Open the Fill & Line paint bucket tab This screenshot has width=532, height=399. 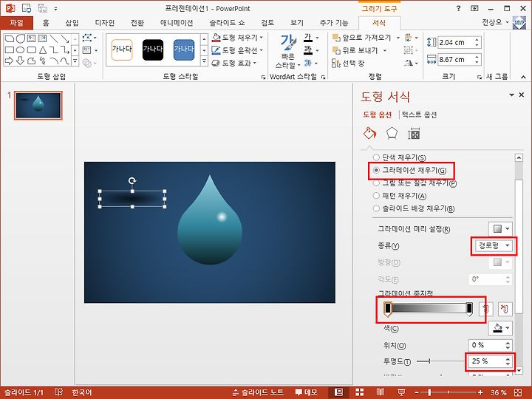[369, 133]
